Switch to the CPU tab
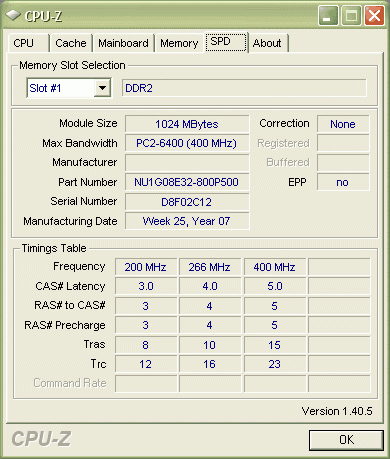This screenshot has height=459, width=390. [28, 43]
